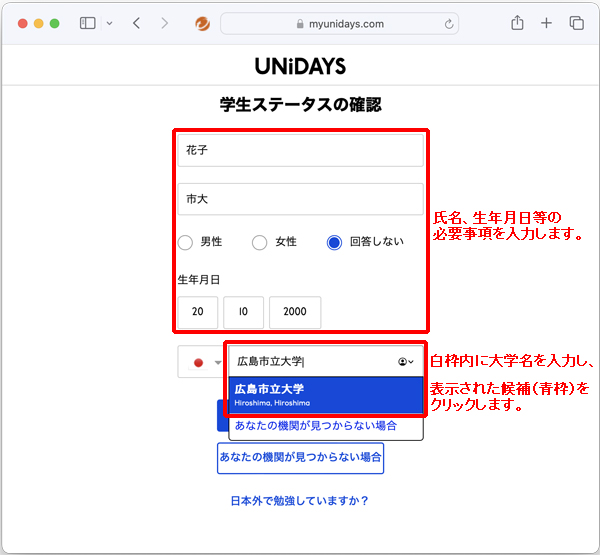Reload the page with refresh icon
600x555 pixels.
449,24
